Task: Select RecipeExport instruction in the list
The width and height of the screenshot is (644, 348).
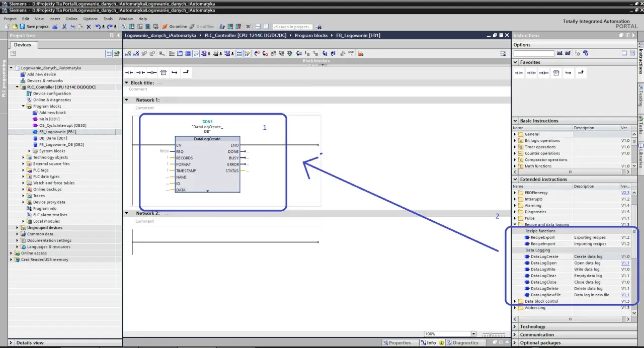Action: tap(543, 237)
